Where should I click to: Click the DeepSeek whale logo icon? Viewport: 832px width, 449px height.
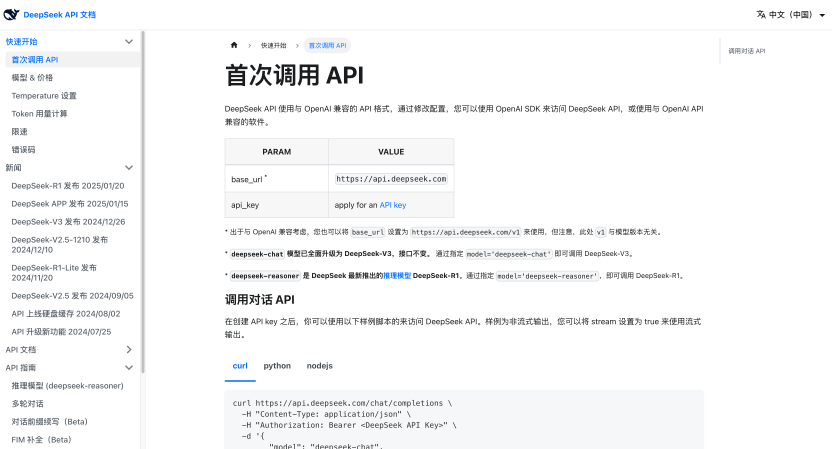12,14
